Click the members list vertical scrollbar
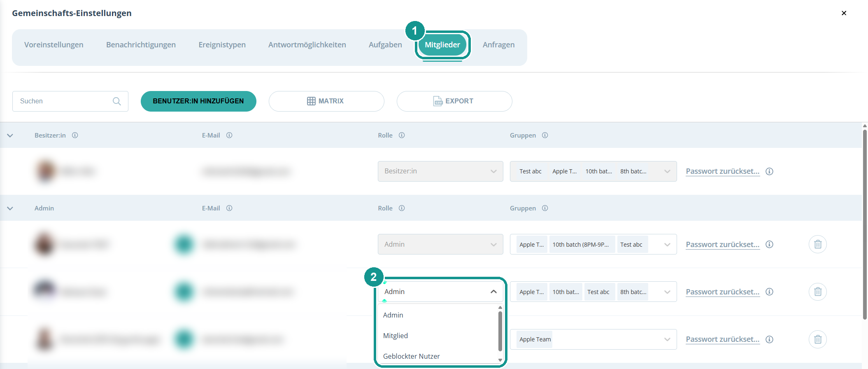Image resolution: width=868 pixels, height=369 pixels. coord(865,224)
